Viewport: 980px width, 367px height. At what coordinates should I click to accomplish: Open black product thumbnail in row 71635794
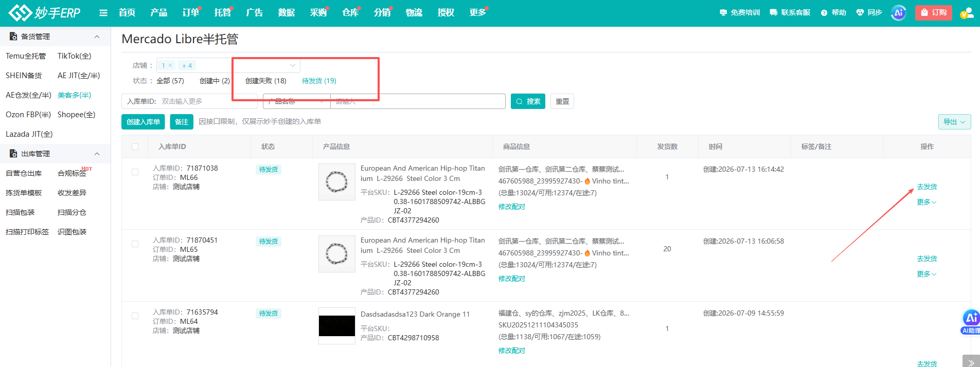(337, 326)
